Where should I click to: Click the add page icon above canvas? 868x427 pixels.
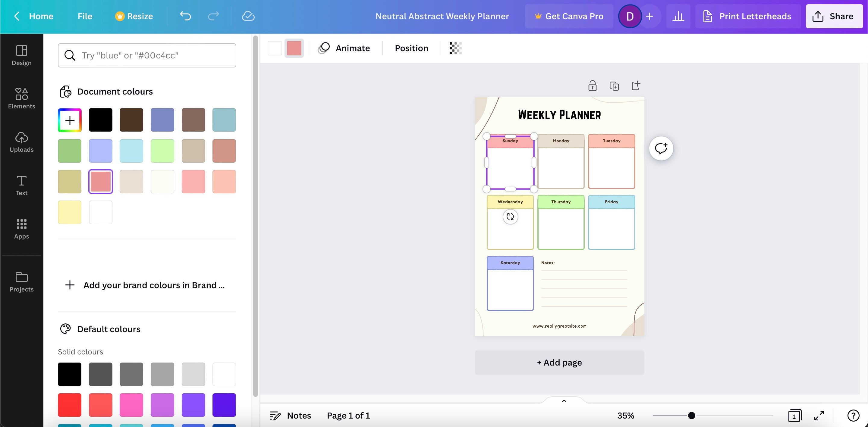point(636,86)
